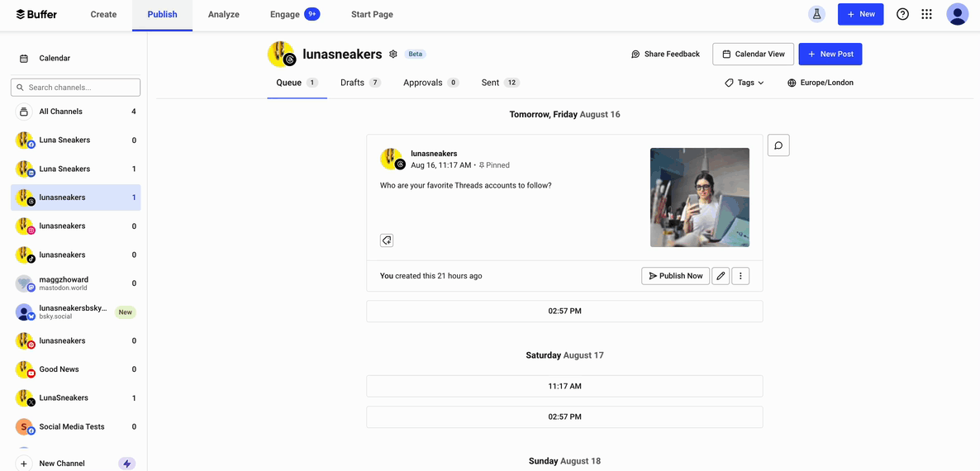Click the lightning bolt upgrade icon
This screenshot has height=471, width=980.
(127, 464)
